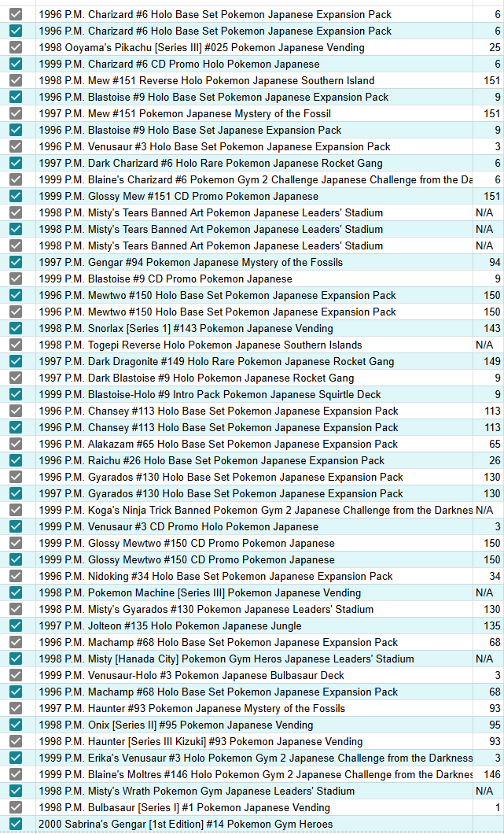The height and width of the screenshot is (834, 504).
Task: Select '1998 P.M. Haunter [Series III Kizuki] #93' title
Action: pos(201,741)
